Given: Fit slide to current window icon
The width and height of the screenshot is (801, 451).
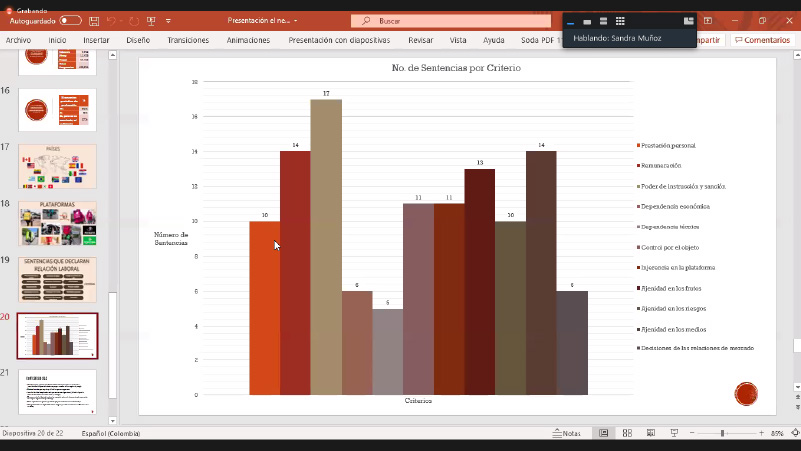Looking at the screenshot, I should [x=795, y=433].
